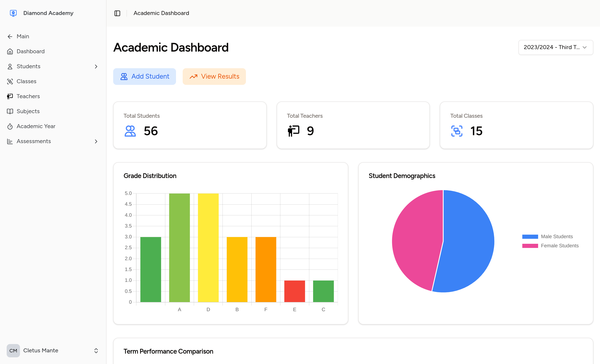This screenshot has width=600, height=364.
Task: Toggle the sidebar panel icon
Action: coord(117,13)
